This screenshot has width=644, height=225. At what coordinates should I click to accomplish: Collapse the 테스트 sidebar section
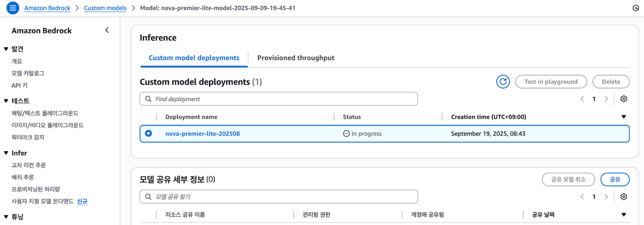(6, 101)
